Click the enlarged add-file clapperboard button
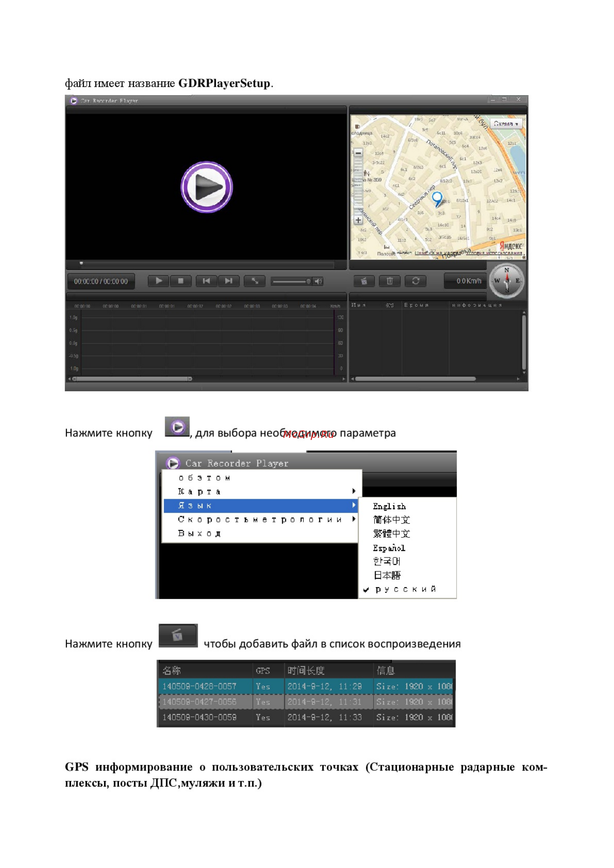The height and width of the screenshot is (868, 614). [x=178, y=636]
